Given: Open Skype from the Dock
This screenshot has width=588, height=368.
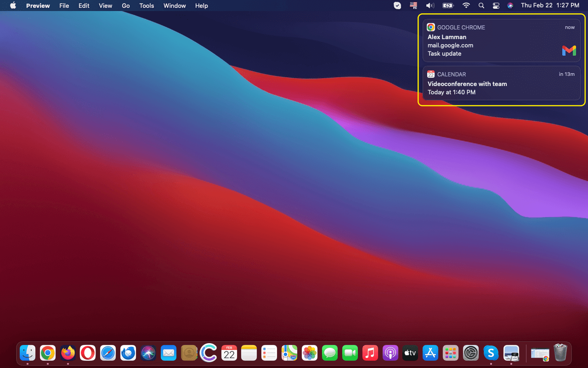Looking at the screenshot, I should pyautogui.click(x=491, y=353).
